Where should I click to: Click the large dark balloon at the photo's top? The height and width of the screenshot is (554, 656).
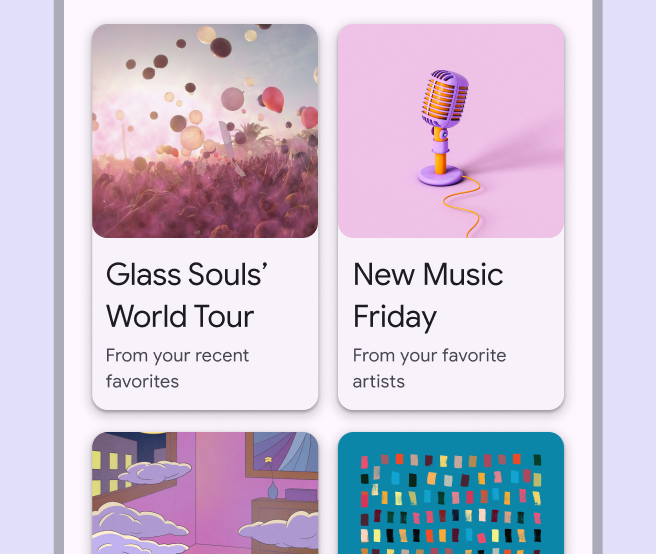pyautogui.click(x=221, y=47)
